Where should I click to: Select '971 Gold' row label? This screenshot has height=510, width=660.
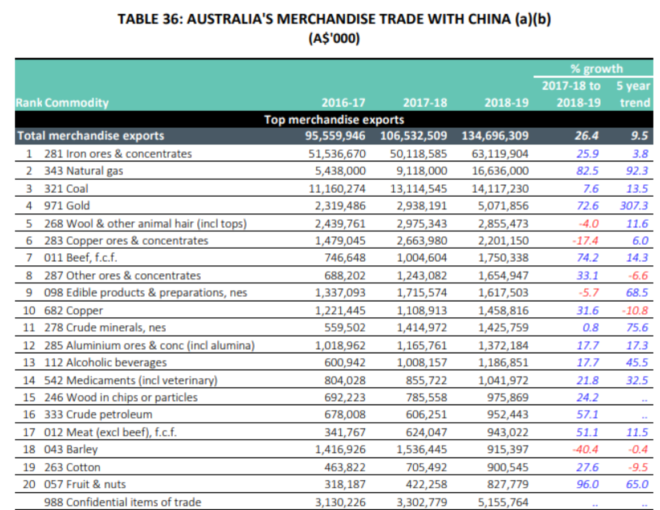(x=67, y=206)
